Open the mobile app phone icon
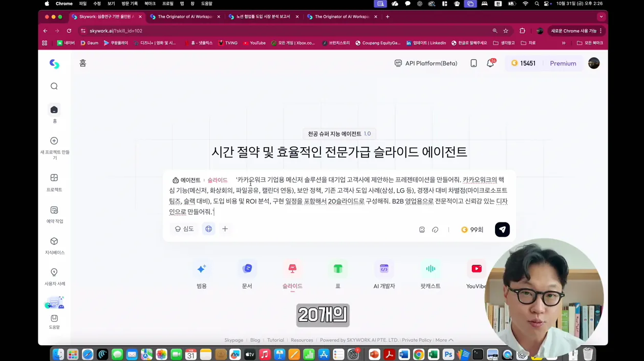Image resolution: width=644 pixels, height=361 pixels. pos(474,63)
